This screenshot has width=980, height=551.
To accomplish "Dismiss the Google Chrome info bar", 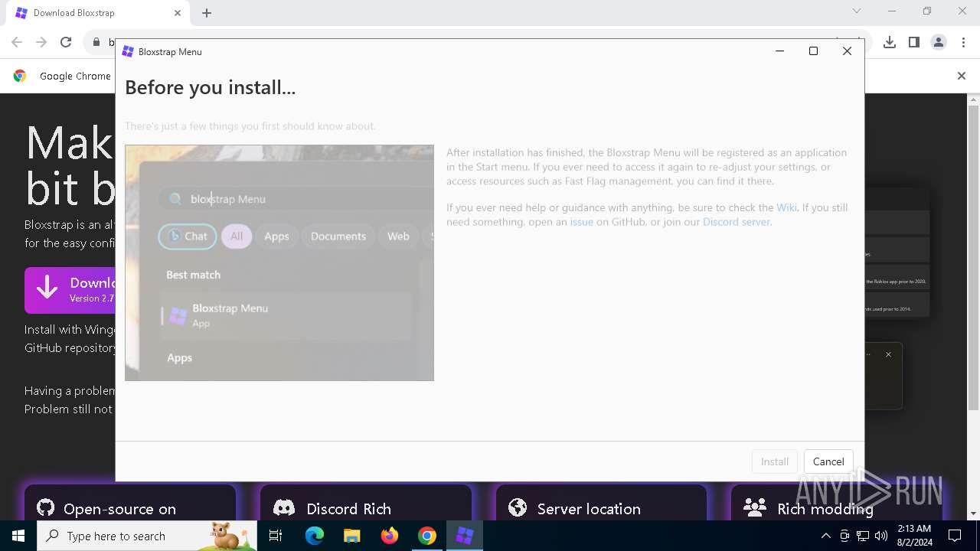I will [962, 76].
